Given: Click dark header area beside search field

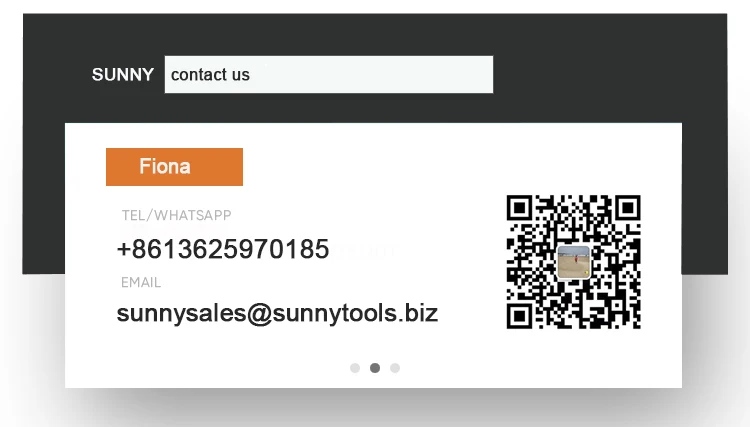Looking at the screenshot, I should tap(607, 75).
